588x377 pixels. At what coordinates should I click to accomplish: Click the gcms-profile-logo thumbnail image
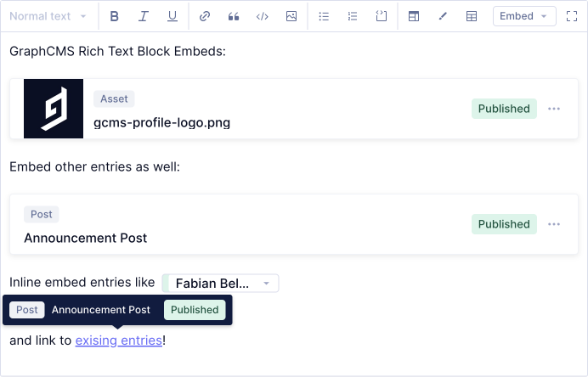point(54,109)
